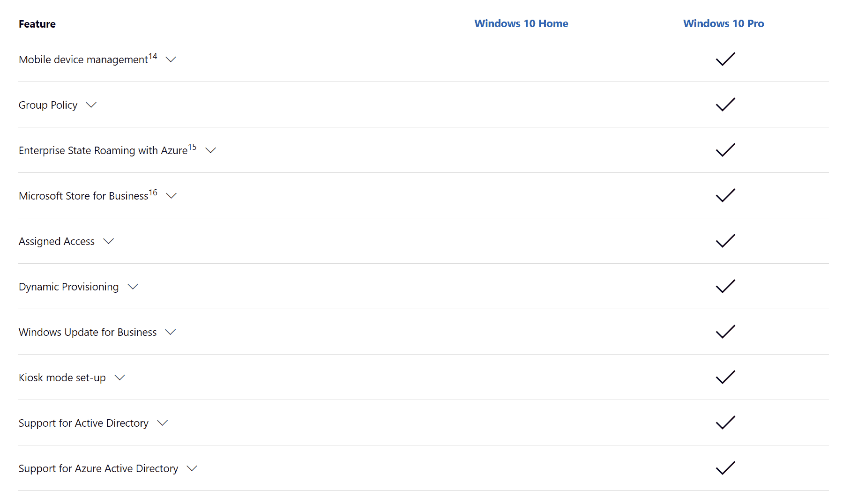This screenshot has width=850, height=504.
Task: Expand the Kiosk mode set-up chevron
Action: pyautogui.click(x=120, y=378)
